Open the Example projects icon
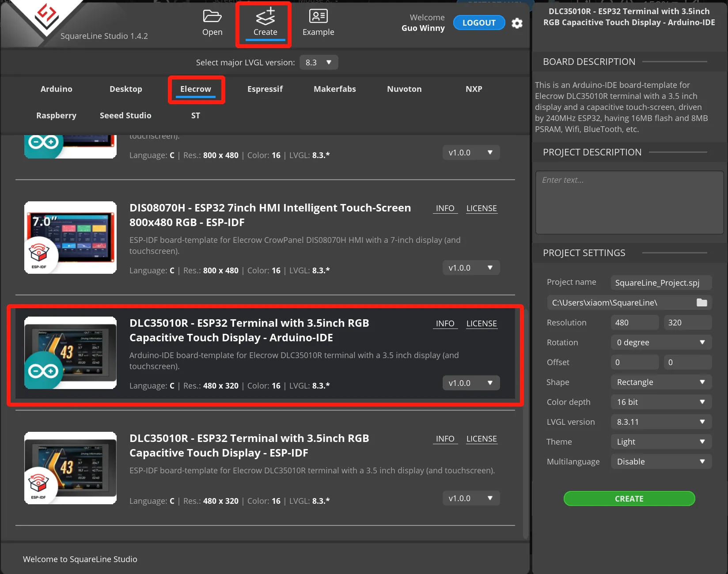 click(x=318, y=17)
